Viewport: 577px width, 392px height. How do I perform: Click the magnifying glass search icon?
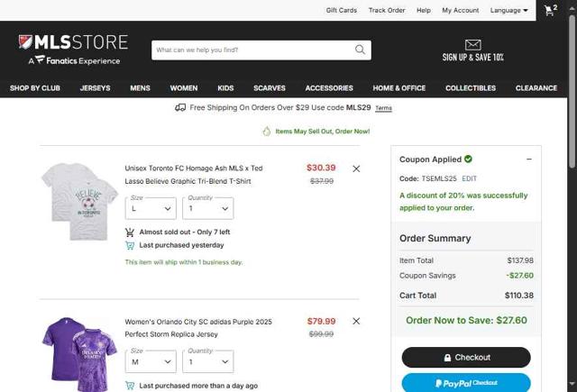360,50
